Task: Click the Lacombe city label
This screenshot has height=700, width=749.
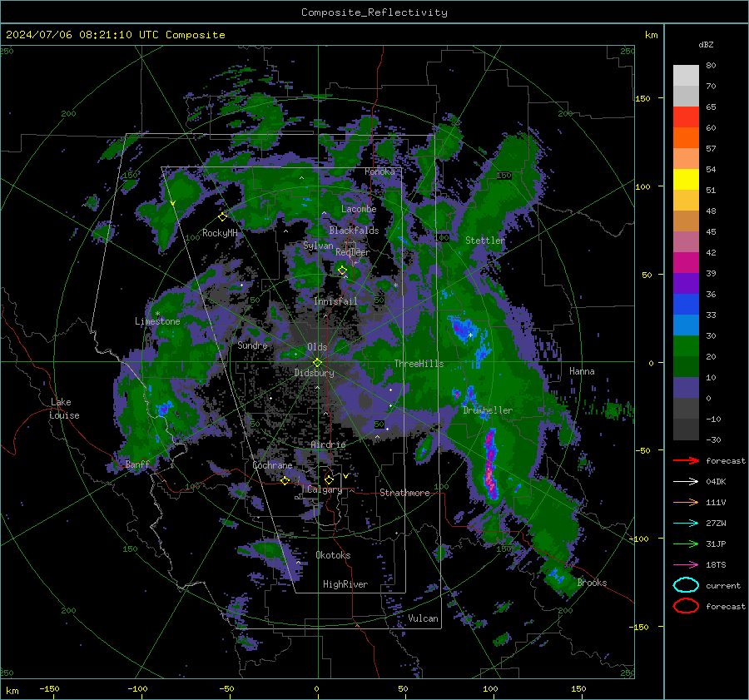Action: (359, 209)
